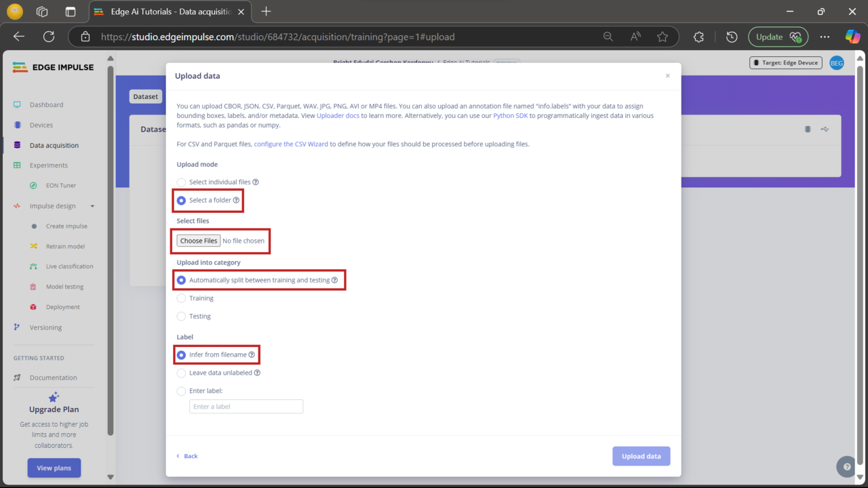Open the Target: Edge Device selector
This screenshot has height=488, width=868.
tap(785, 62)
